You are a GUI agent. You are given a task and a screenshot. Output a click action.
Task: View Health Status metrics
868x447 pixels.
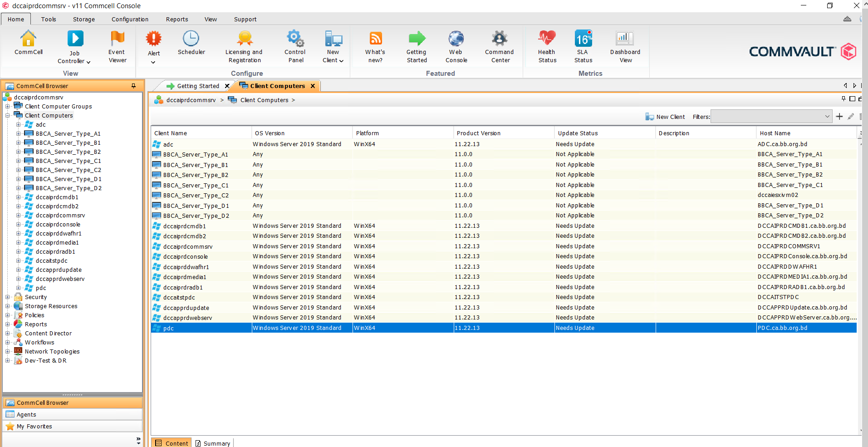[x=547, y=47]
